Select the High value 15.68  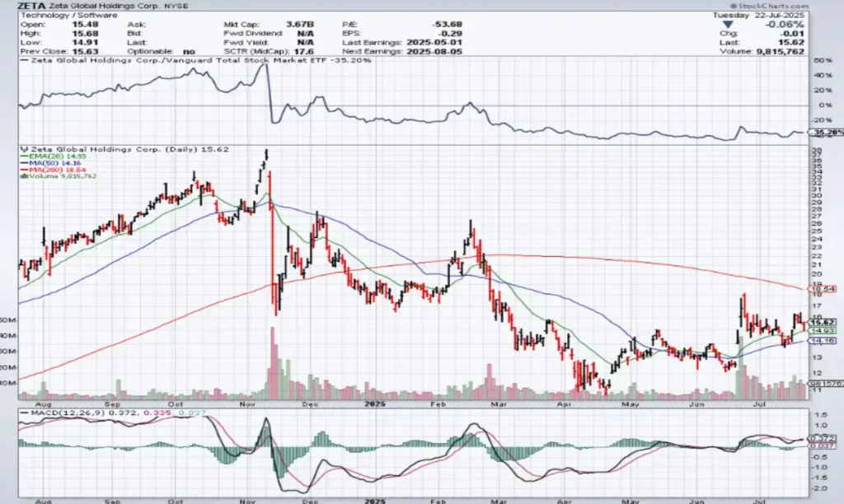click(x=85, y=33)
